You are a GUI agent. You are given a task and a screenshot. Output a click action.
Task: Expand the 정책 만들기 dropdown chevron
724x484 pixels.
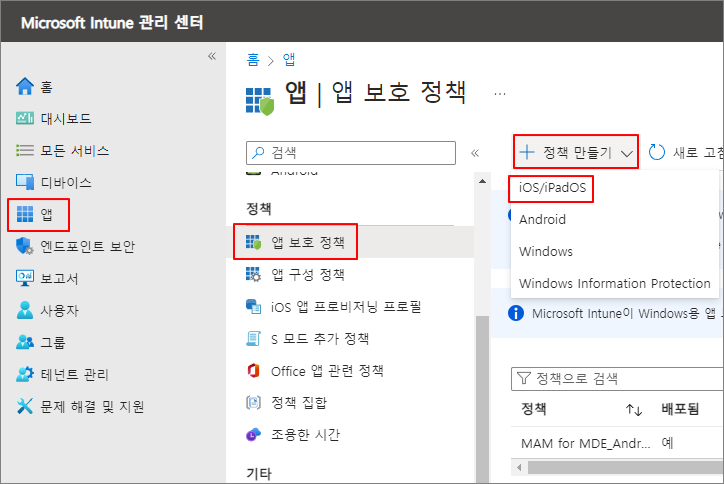tap(627, 153)
